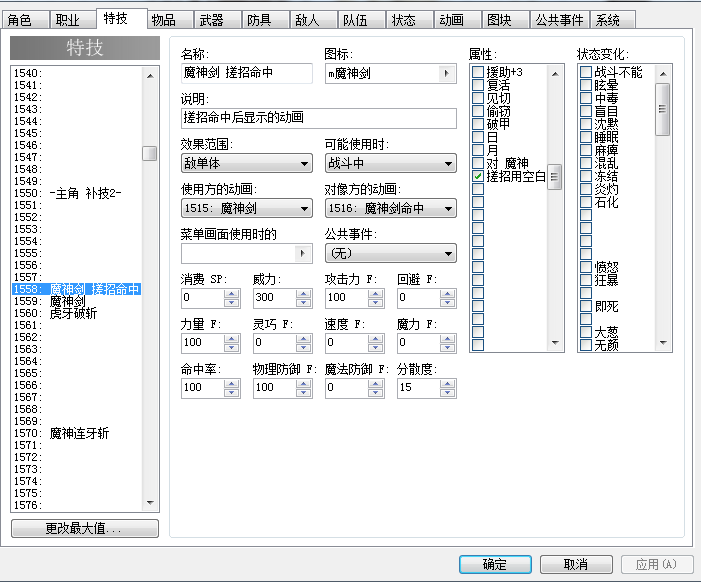
Task: Open the 系统 tab
Action: 612,20
